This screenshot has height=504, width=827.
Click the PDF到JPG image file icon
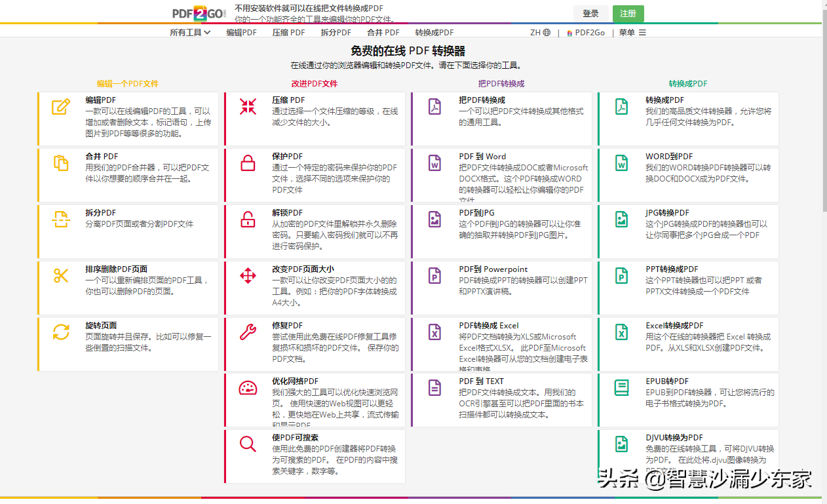tap(434, 220)
